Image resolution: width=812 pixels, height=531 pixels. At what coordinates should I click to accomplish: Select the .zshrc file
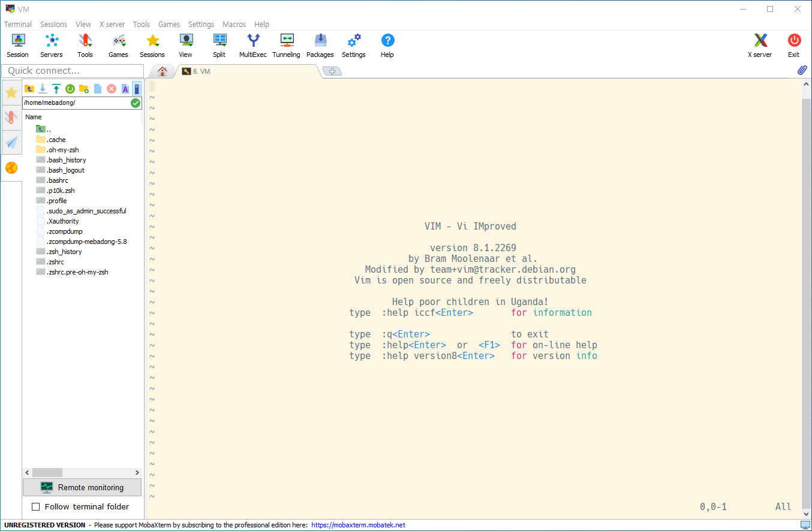point(50,262)
